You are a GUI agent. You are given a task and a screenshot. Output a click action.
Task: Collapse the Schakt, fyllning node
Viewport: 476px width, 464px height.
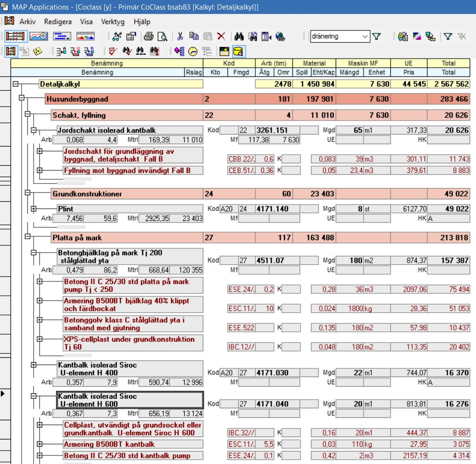click(x=27, y=114)
